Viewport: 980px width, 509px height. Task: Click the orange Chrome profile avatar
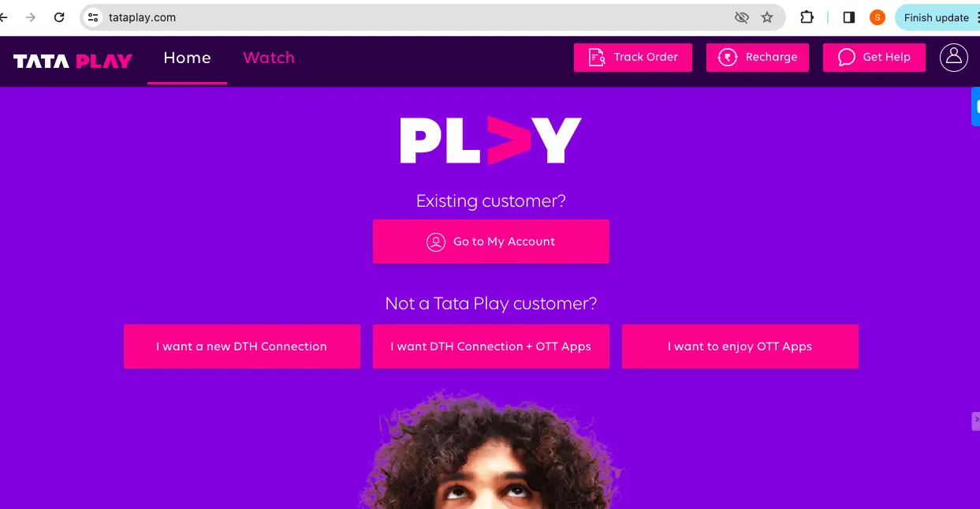[x=878, y=17]
